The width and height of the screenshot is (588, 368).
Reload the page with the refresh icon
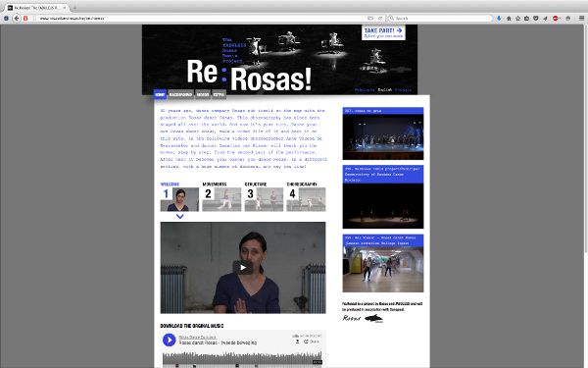(380, 18)
